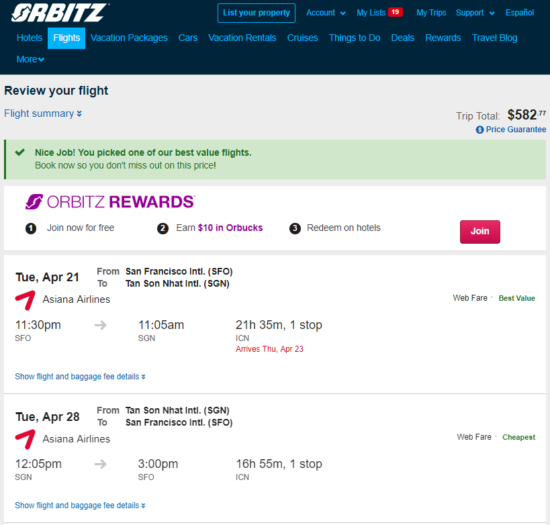
Task: Click the Orbitz Rewards logo icon
Action: tap(34, 202)
